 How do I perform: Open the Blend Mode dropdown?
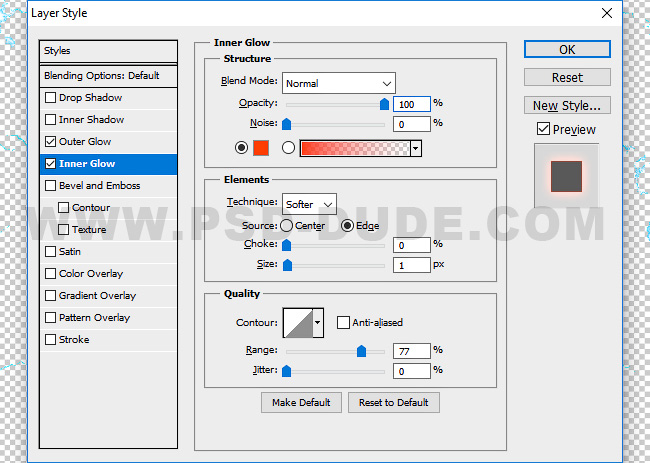[339, 83]
